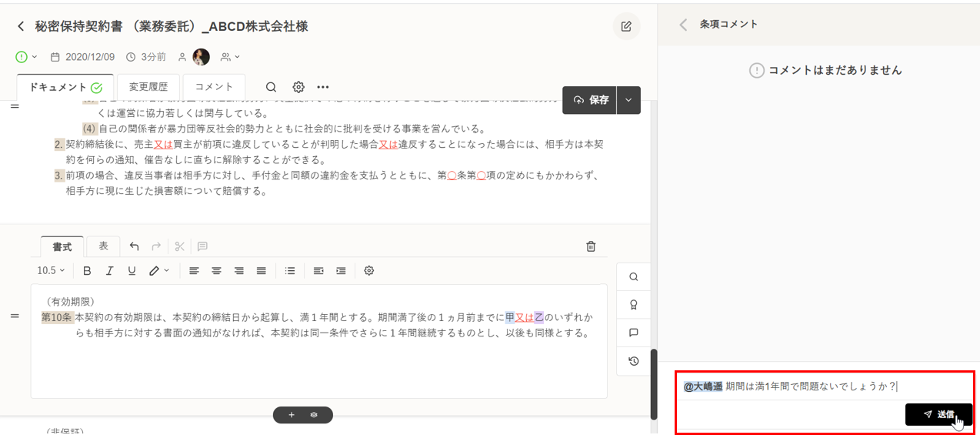This screenshot has width=980, height=445.
Task: Open clause history icon in side strip
Action: (x=634, y=360)
